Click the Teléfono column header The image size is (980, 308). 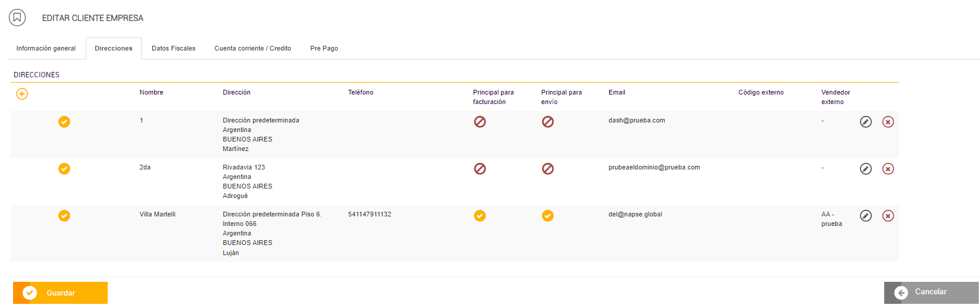click(361, 92)
